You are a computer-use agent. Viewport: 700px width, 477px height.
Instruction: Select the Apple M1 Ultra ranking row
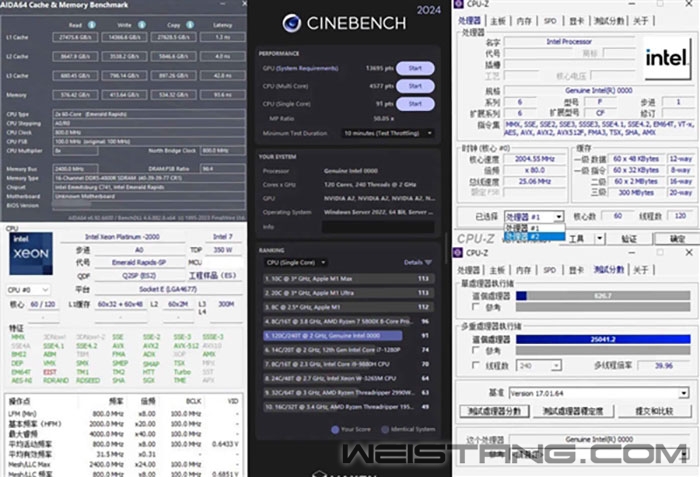pos(348,293)
